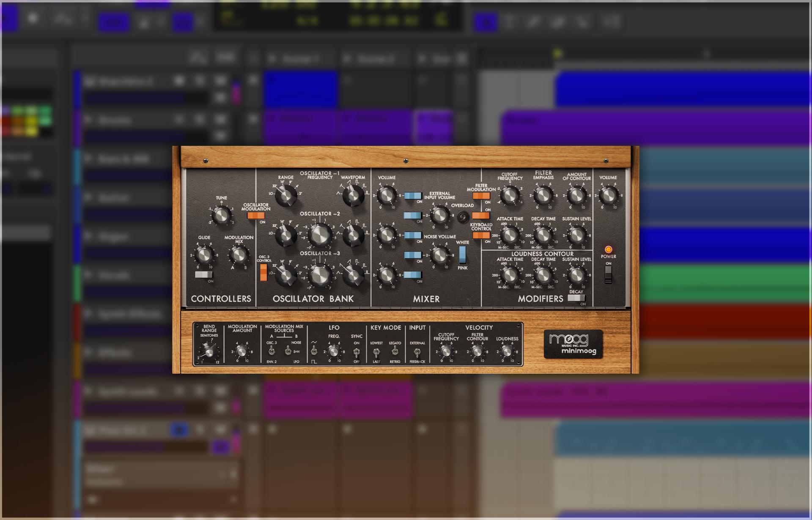The height and width of the screenshot is (520, 812).
Task: Click the Bend Range semitones knob
Action: (208, 351)
